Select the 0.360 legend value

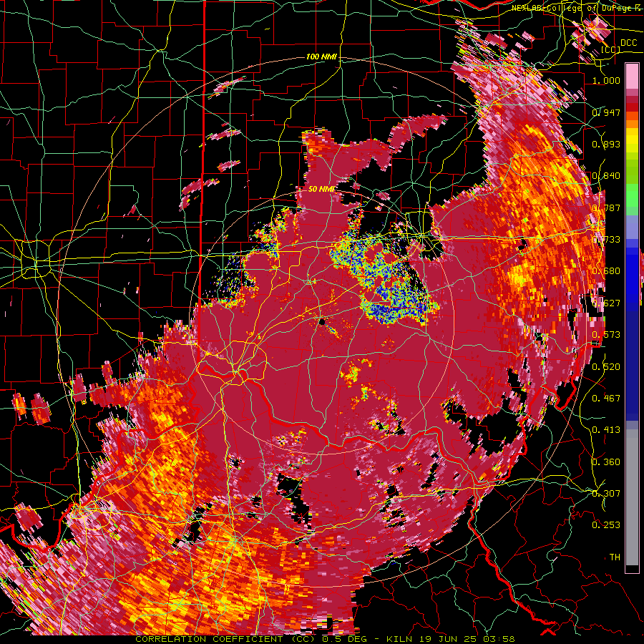point(606,462)
